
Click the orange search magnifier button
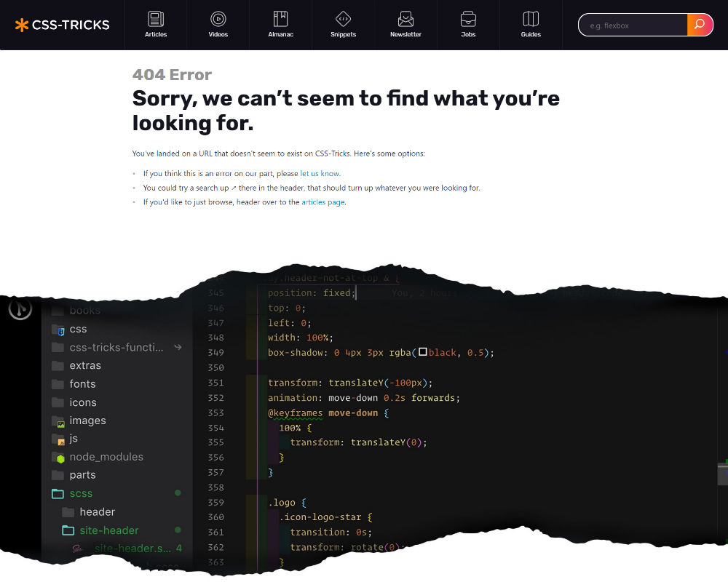point(700,25)
